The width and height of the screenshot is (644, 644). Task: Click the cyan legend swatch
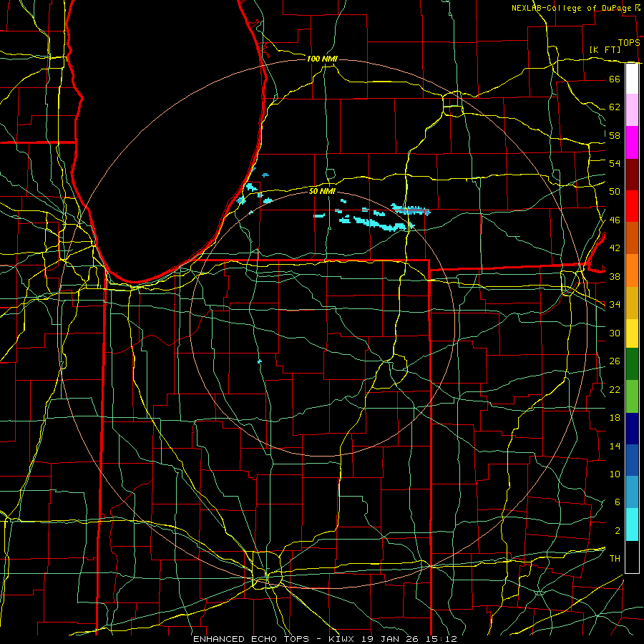coord(632,525)
